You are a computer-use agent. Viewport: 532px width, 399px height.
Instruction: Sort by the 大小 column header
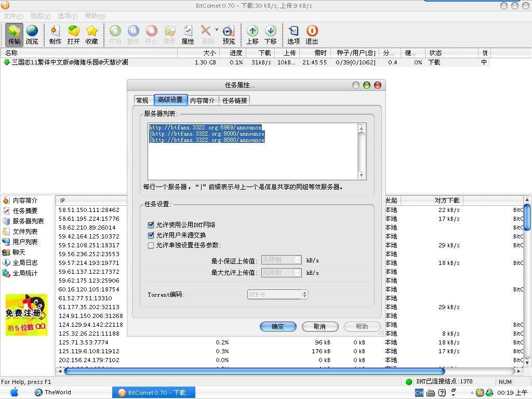[199, 53]
